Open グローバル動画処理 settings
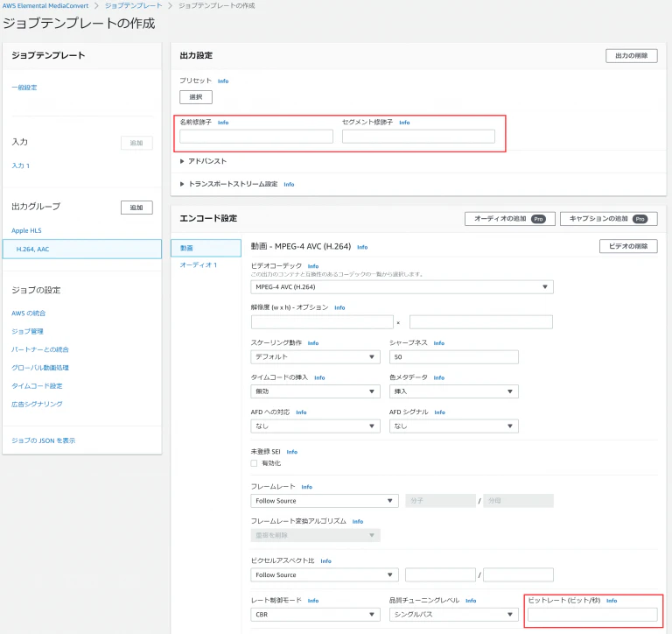672x634 pixels. pyautogui.click(x=40, y=368)
